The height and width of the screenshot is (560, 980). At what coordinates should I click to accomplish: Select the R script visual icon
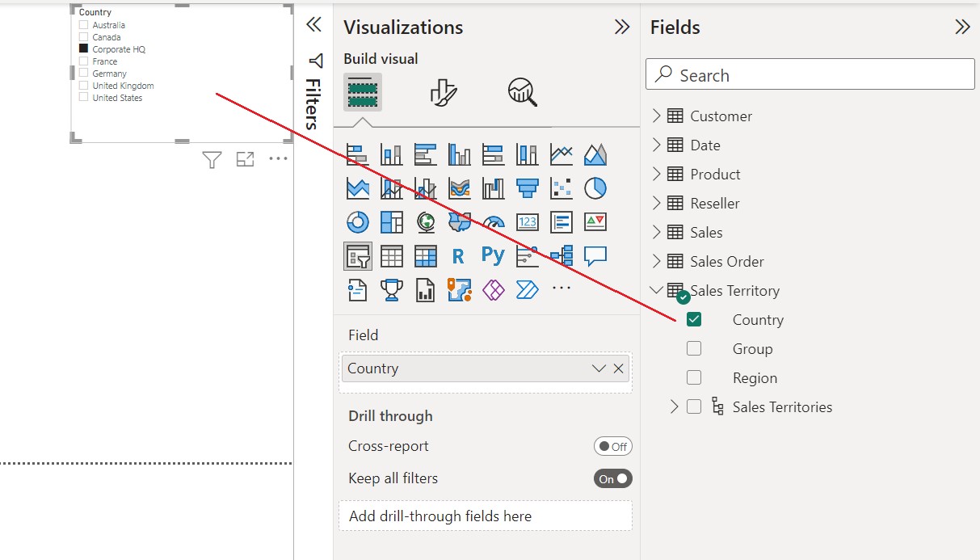[460, 255]
